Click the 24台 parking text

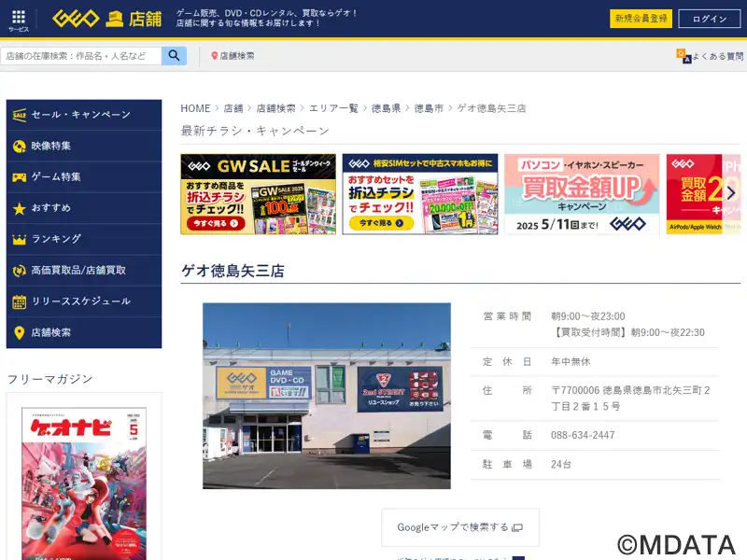tap(561, 464)
